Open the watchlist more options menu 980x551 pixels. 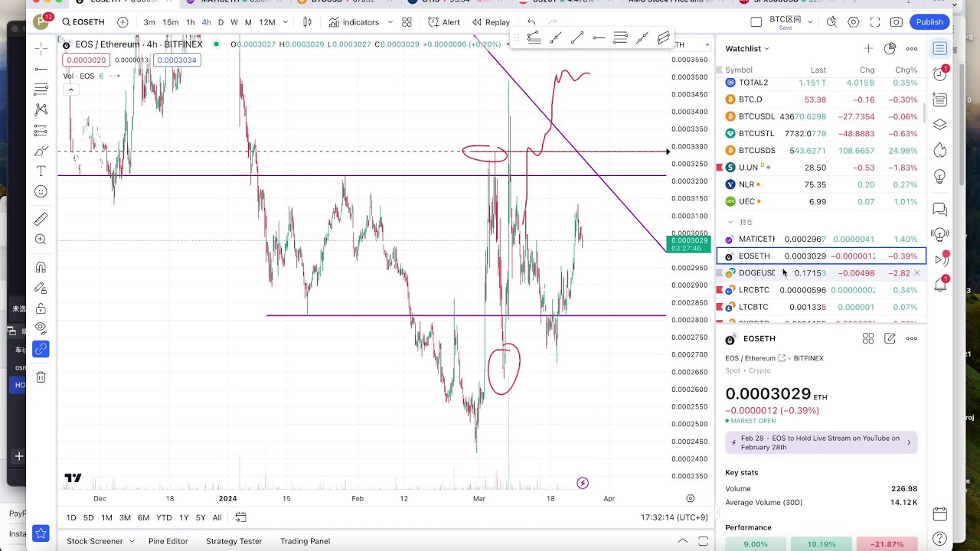(x=911, y=49)
